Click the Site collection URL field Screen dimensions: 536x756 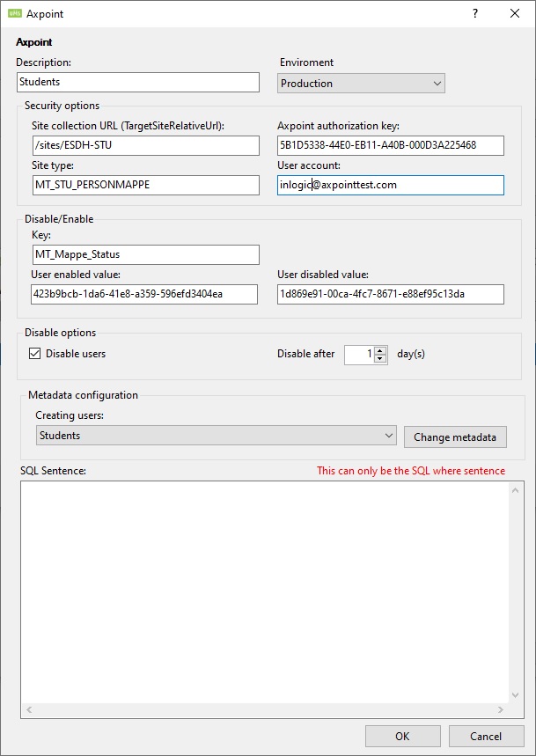(145, 145)
